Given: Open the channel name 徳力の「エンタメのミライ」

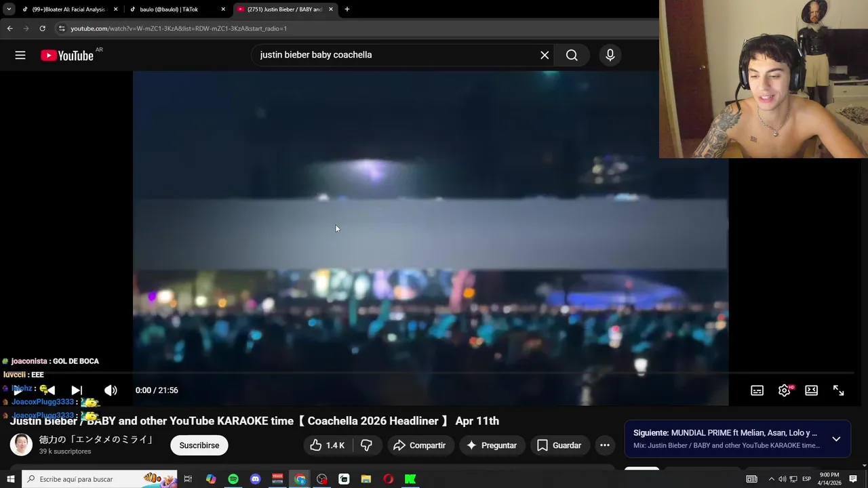Looking at the screenshot, I should 96,439.
